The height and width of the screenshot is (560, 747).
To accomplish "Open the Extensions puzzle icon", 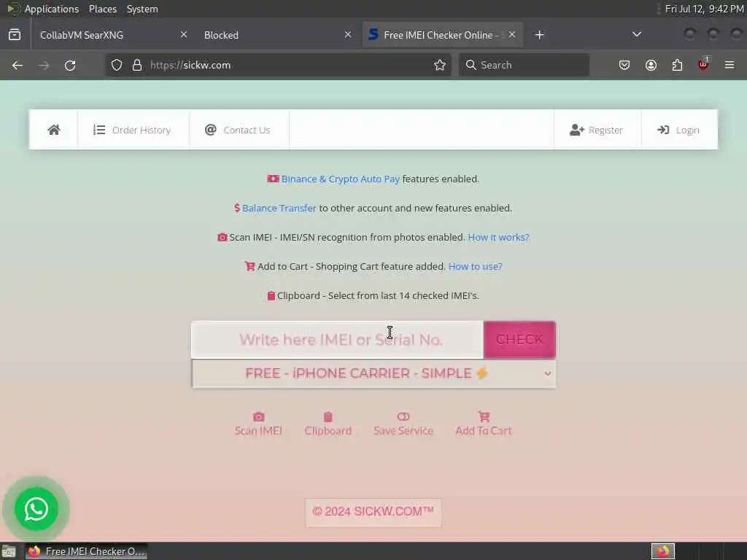I will coord(677,65).
